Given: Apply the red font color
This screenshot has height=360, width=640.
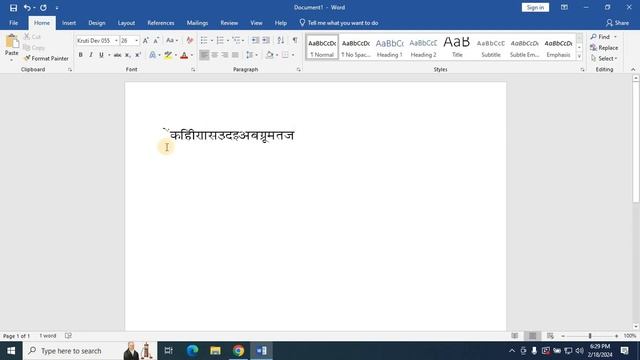Looking at the screenshot, I should (184, 55).
